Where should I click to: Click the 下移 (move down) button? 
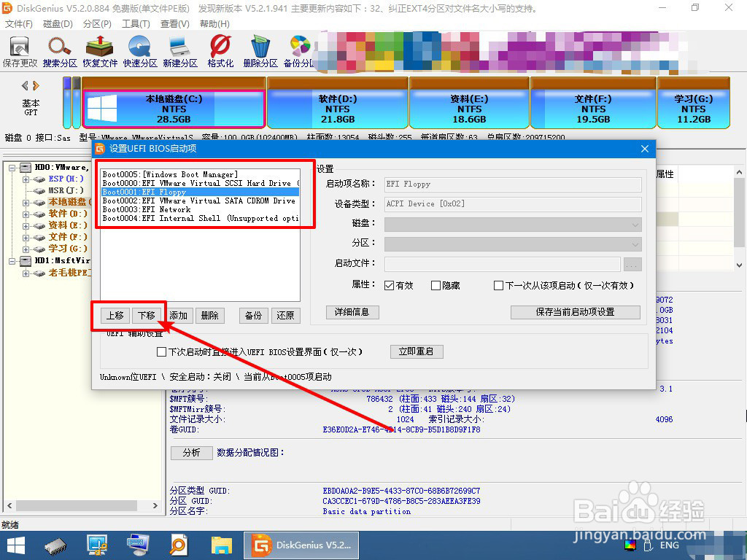146,315
